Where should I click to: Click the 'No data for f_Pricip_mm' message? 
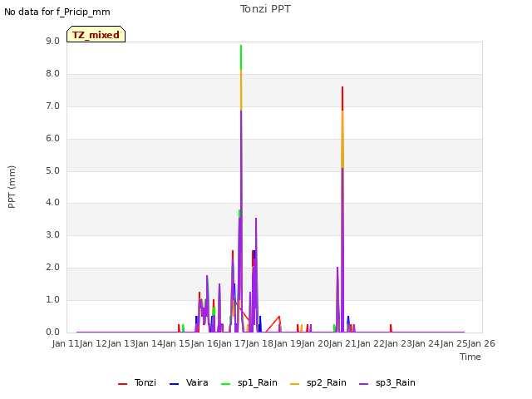(57, 12)
